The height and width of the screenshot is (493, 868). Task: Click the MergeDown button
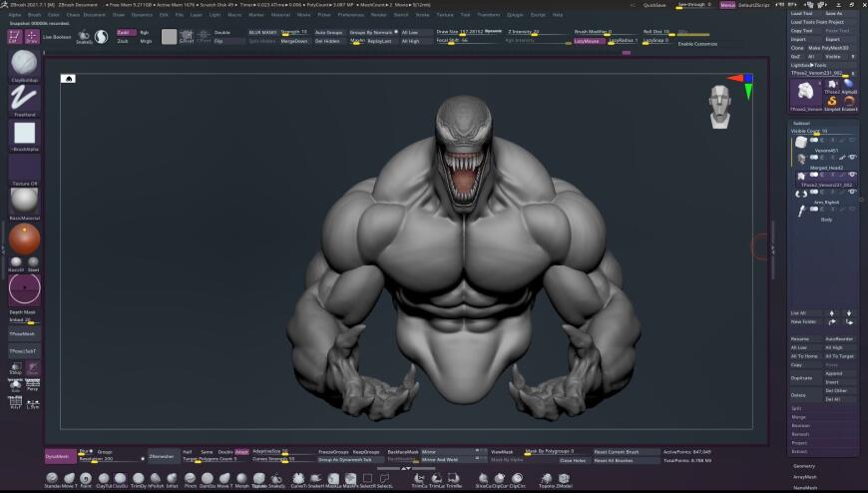coord(294,41)
